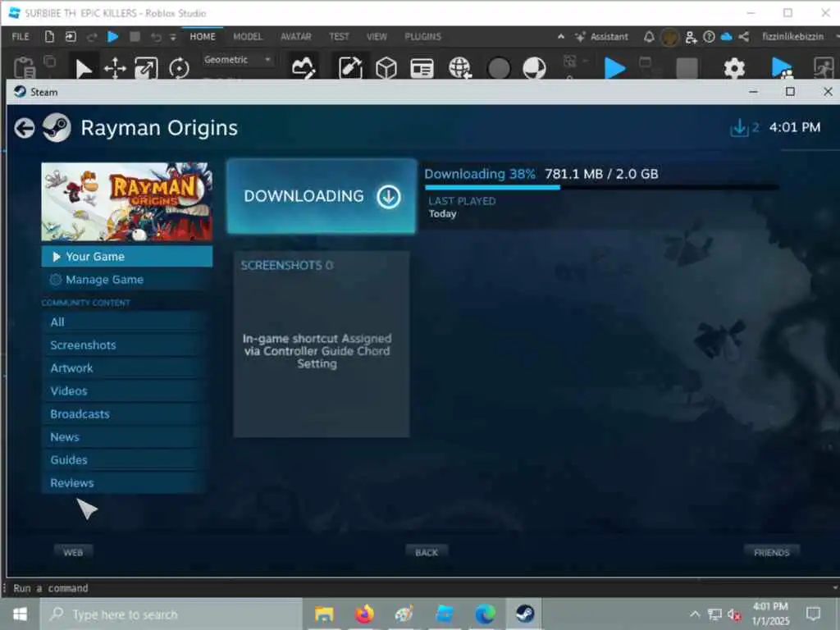Open File Explorer from taskbar
Screen dimensions: 840x630
point(324,614)
